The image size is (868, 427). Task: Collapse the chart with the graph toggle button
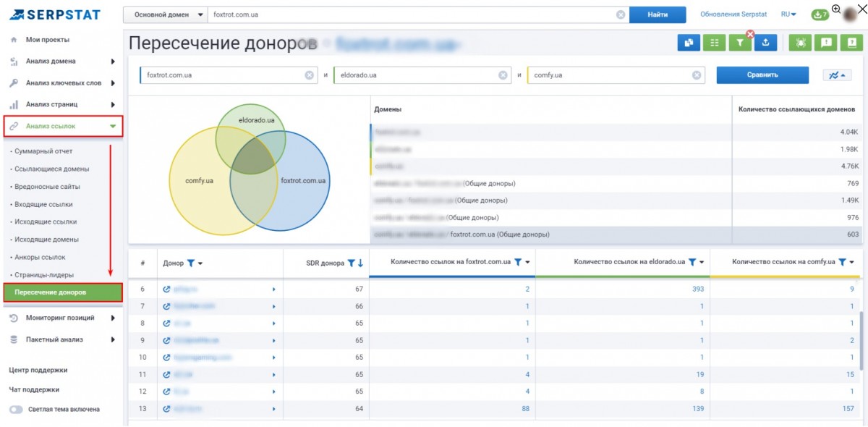837,75
